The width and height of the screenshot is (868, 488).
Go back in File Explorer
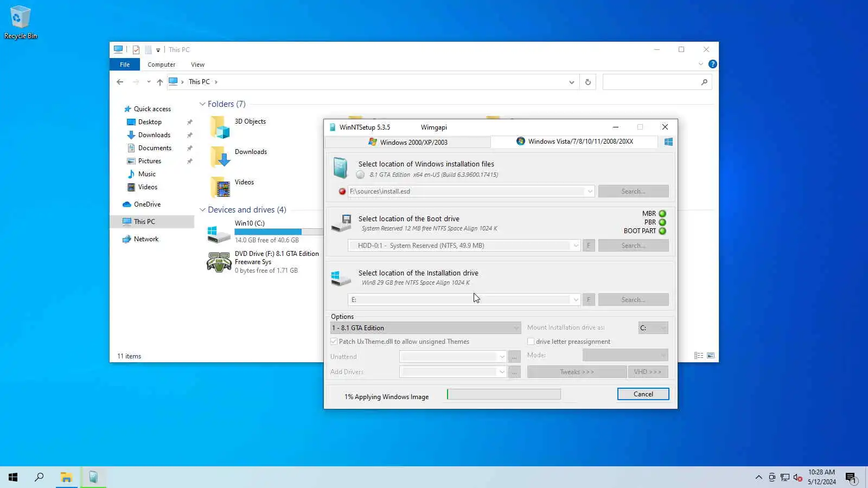click(x=120, y=82)
